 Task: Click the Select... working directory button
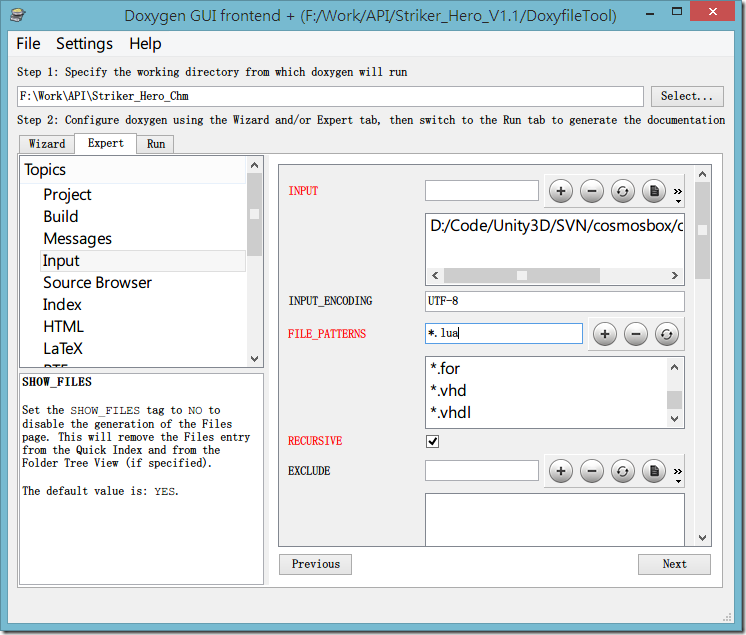tap(687, 96)
